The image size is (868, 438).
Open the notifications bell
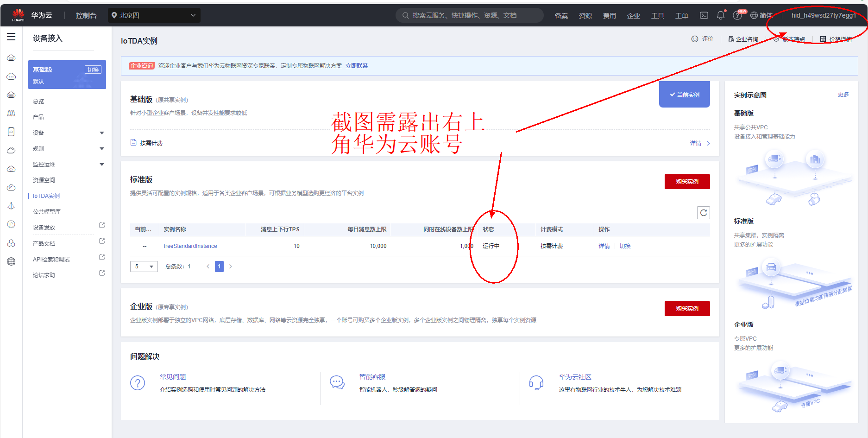click(x=721, y=15)
